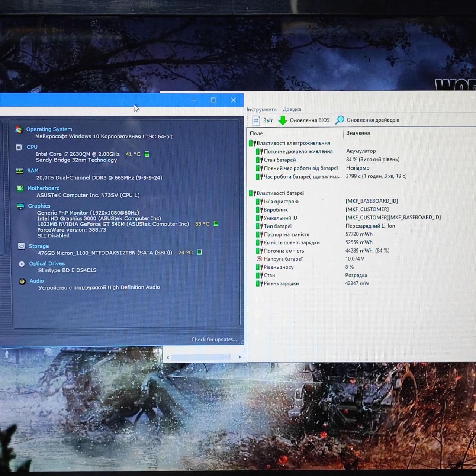Maximize the Speccy window
476x476 pixels.
(x=213, y=100)
